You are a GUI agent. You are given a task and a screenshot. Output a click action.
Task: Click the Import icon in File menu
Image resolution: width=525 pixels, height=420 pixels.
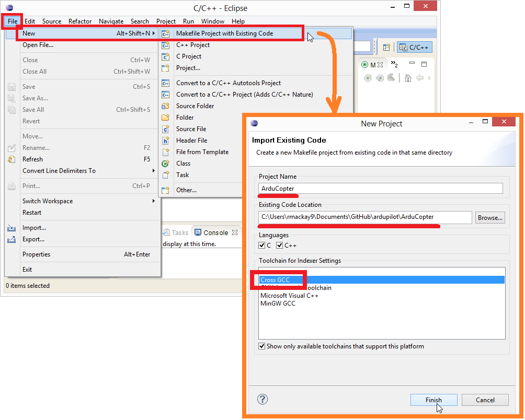tap(12, 228)
